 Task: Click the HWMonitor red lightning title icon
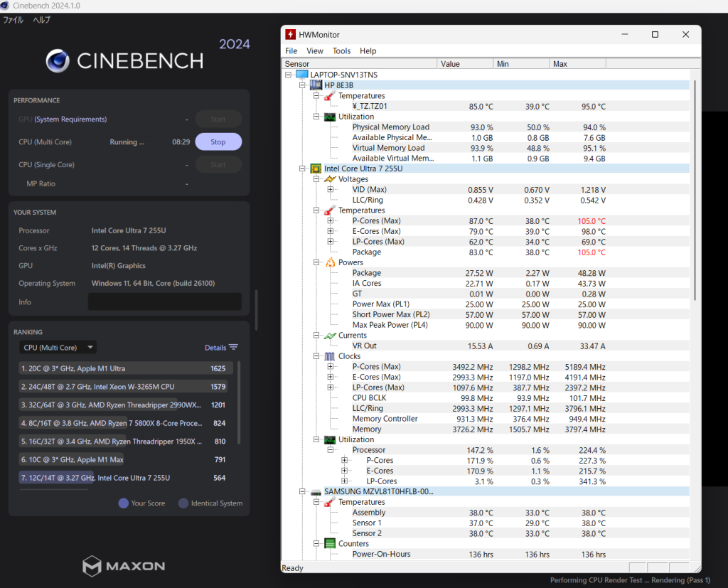pyautogui.click(x=290, y=34)
